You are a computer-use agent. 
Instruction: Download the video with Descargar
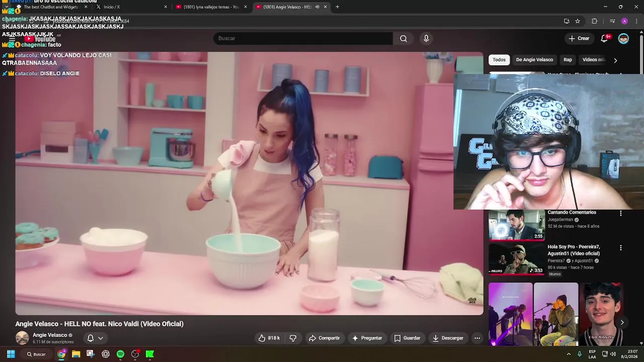click(448, 338)
